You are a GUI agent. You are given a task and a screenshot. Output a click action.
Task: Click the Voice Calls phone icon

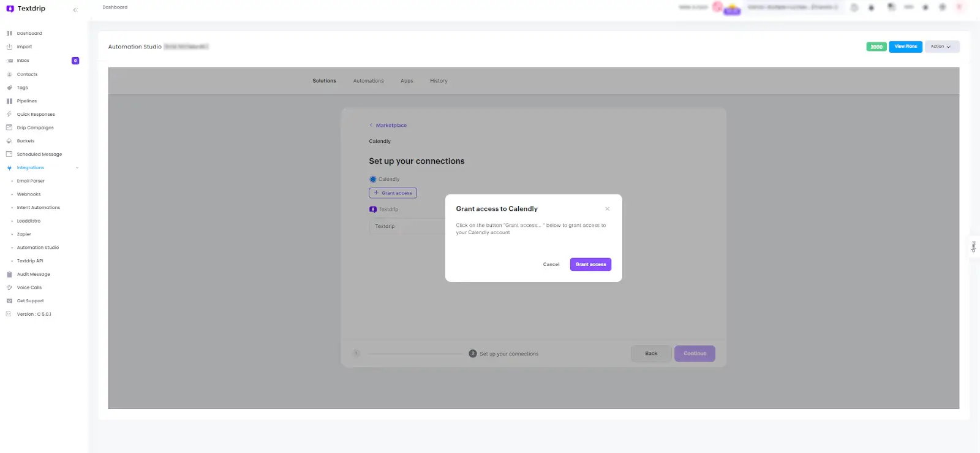9,287
